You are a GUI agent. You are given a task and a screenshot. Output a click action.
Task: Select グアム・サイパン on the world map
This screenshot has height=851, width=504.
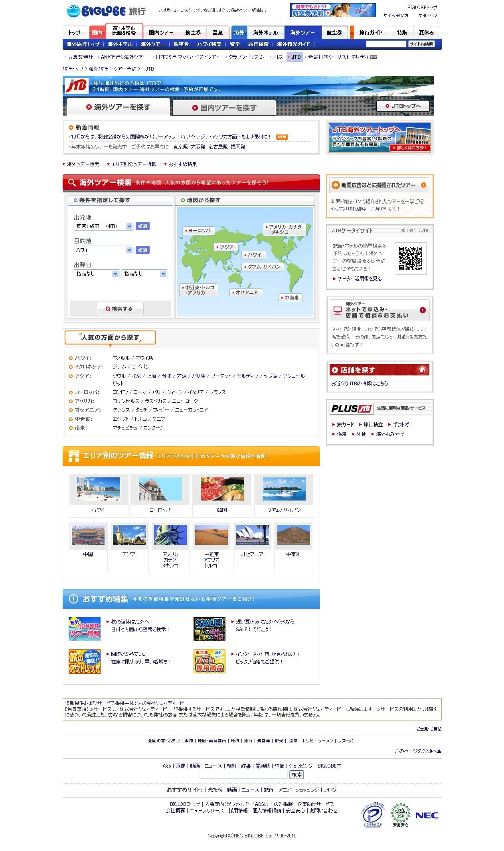tap(263, 267)
